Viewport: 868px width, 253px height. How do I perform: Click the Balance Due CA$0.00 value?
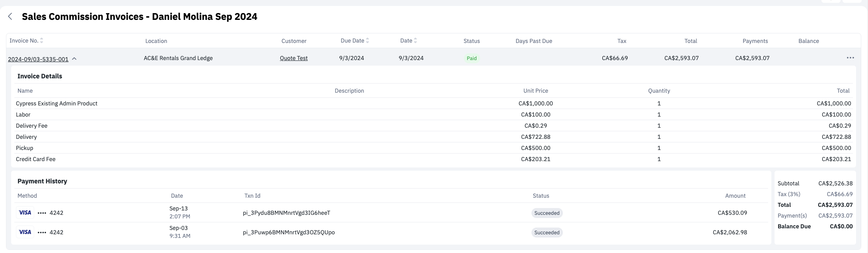[x=841, y=226]
